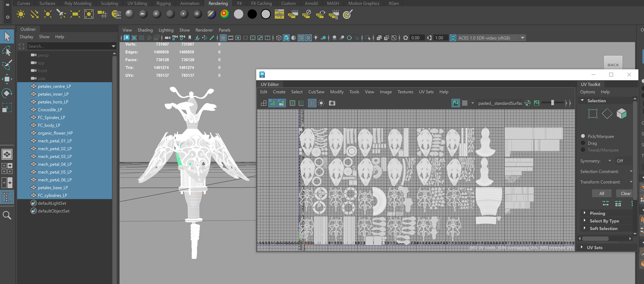The width and height of the screenshot is (644, 284).
Task: Choose the bounding square UV selection icon
Action: 593,114
